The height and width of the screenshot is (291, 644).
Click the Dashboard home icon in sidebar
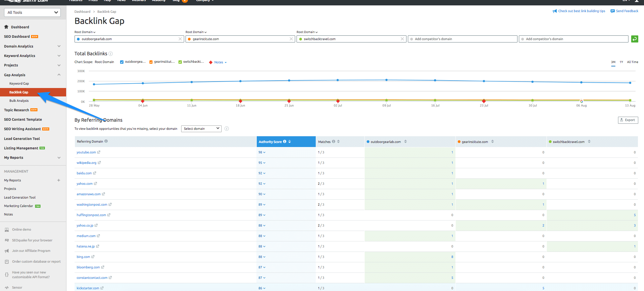click(x=6, y=27)
